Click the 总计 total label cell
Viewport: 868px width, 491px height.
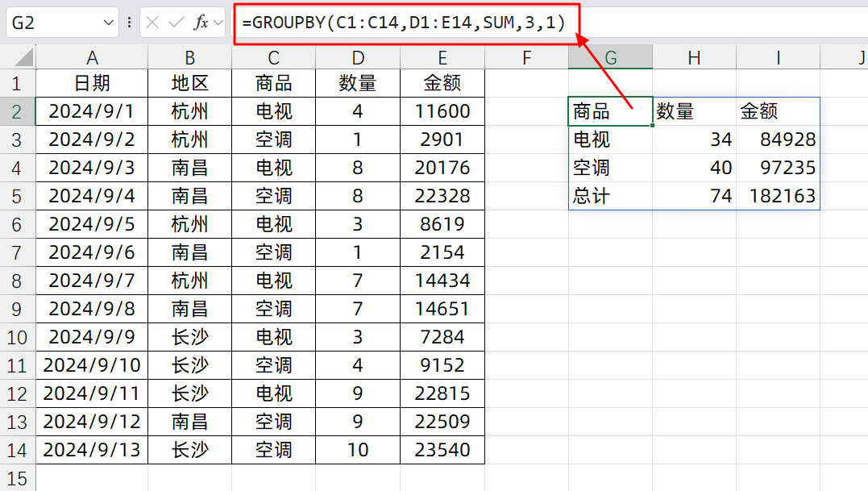611,197
